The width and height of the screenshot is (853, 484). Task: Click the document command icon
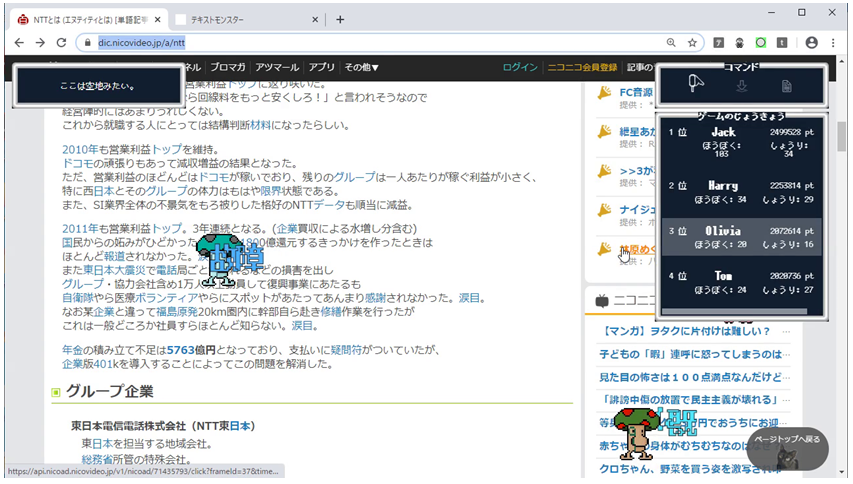(x=787, y=86)
